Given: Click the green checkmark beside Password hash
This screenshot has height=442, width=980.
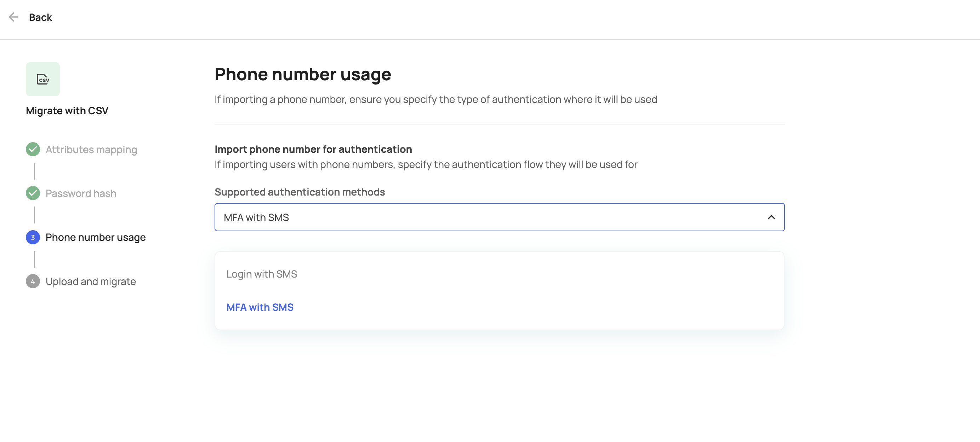Looking at the screenshot, I should pyautogui.click(x=33, y=193).
